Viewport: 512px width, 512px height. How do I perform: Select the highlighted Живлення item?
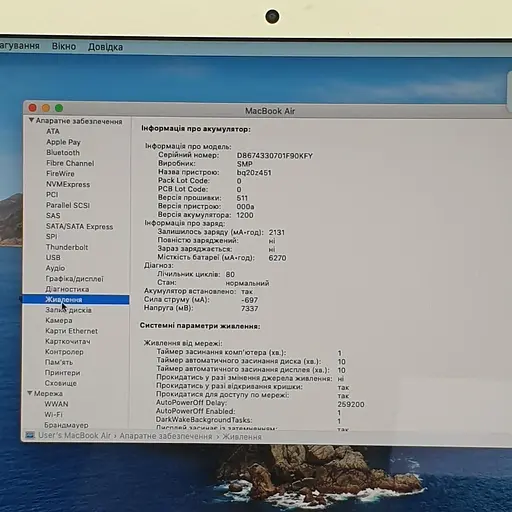[76, 299]
